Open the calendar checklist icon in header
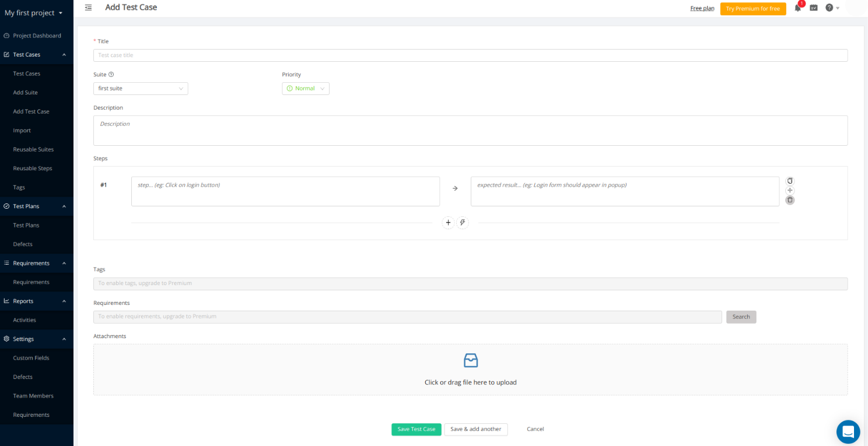Viewport: 868px width, 446px height. [x=814, y=8]
